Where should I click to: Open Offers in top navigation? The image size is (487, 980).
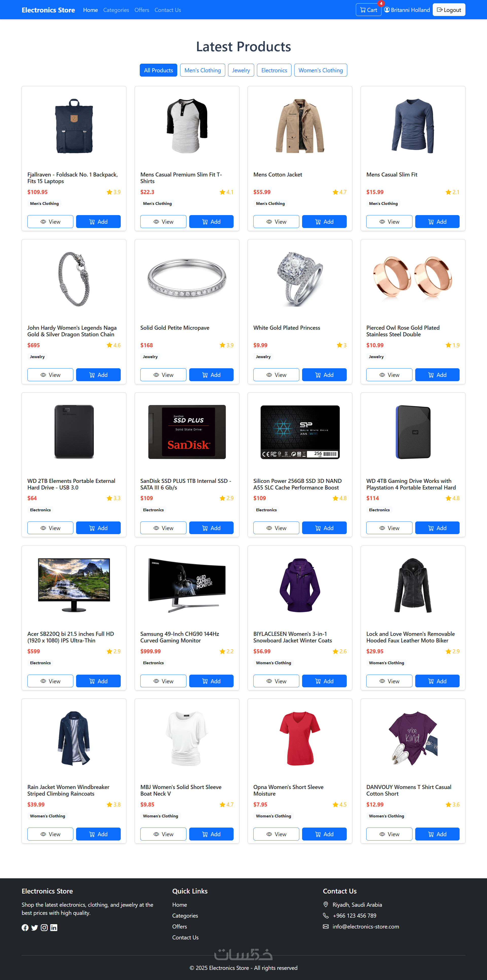142,10
